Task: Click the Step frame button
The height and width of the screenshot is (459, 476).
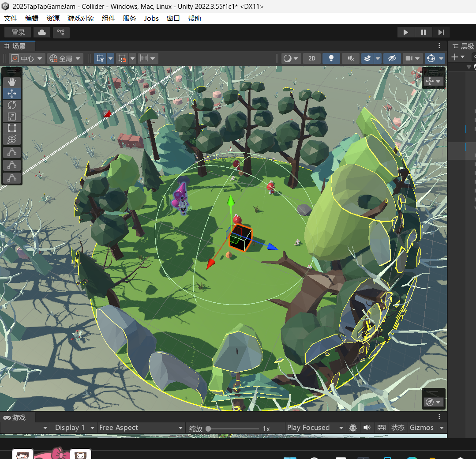Action: point(441,32)
